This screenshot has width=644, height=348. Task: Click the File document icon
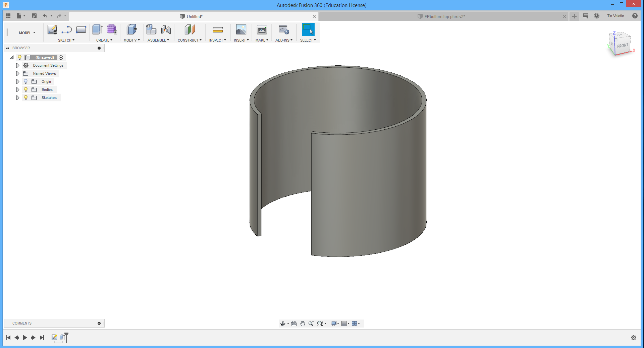tap(19, 16)
